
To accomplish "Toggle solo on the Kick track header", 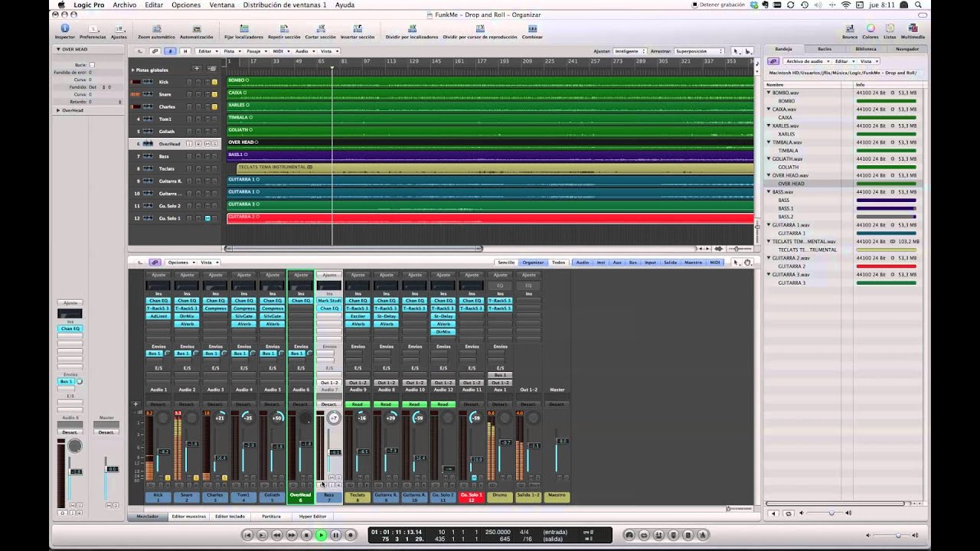I will [x=214, y=82].
